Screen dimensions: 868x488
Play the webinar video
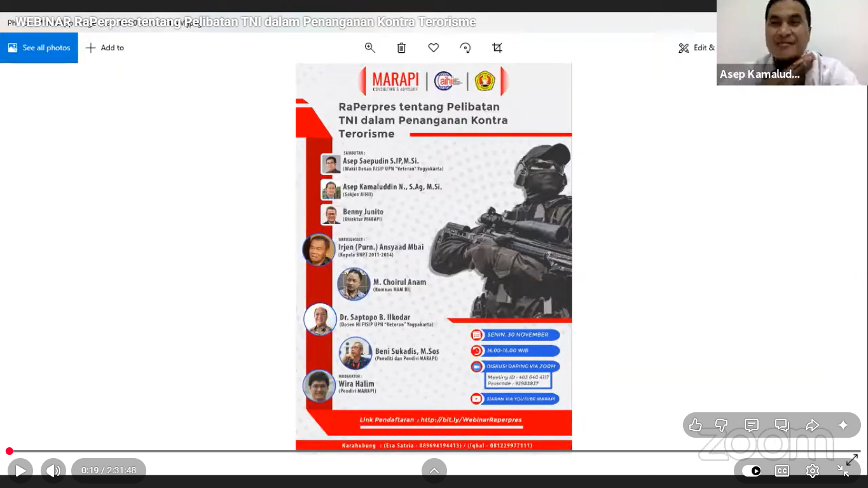pos(20,471)
